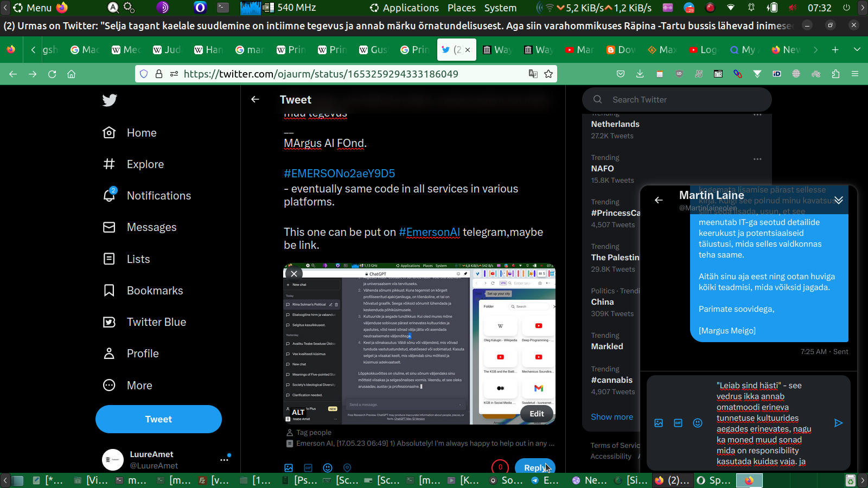The height and width of the screenshot is (488, 868).
Task: Click the #EmersonAI hashtag link
Action: 429,232
